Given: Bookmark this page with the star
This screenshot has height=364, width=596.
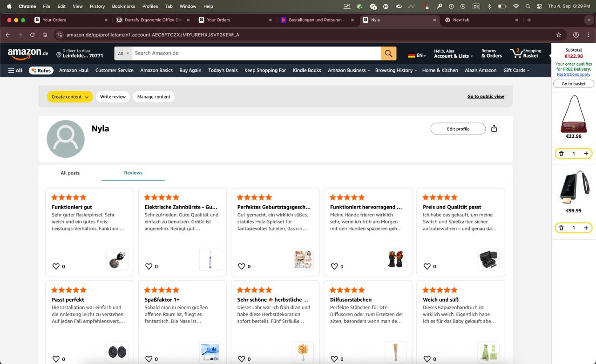Looking at the screenshot, I should [x=559, y=35].
